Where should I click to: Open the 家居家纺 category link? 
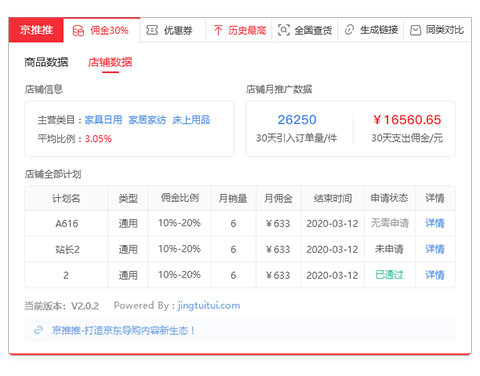pos(147,120)
